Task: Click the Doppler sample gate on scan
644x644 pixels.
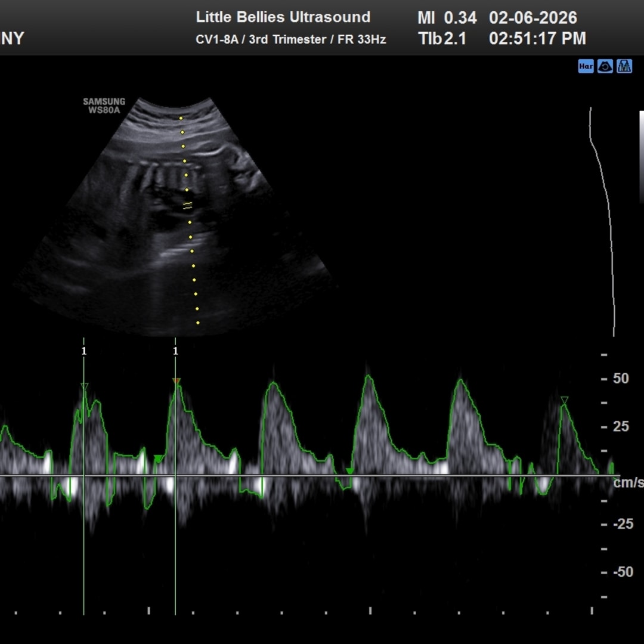Action: click(187, 206)
